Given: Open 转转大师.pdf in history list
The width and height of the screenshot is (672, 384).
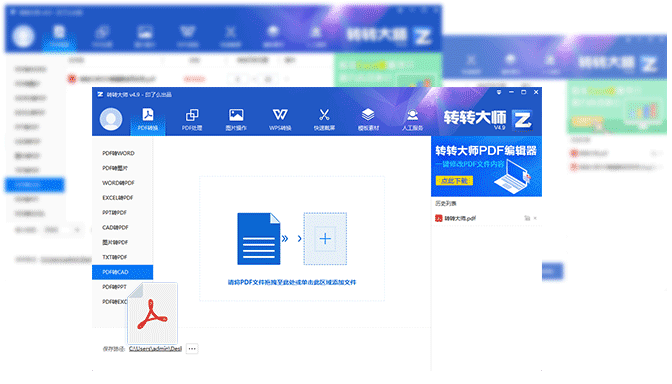Looking at the screenshot, I should click(x=460, y=218).
